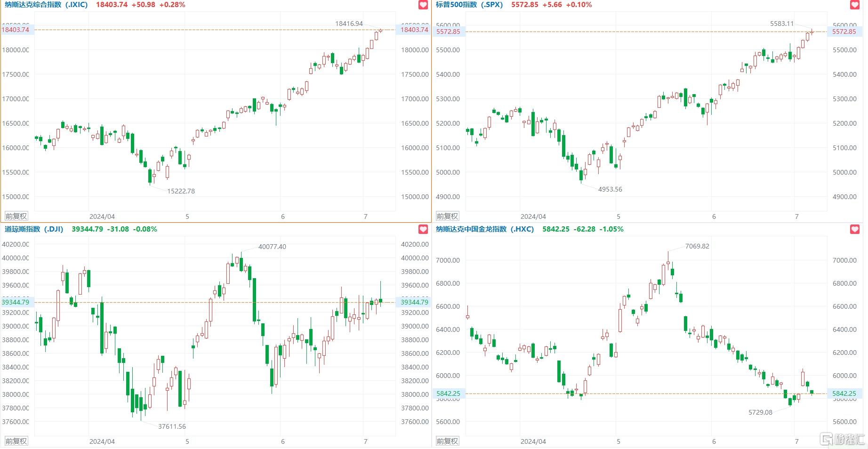This screenshot has width=868, height=449.
Task: Click the 40077.40 high marker on DJI chart
Action: [x=272, y=247]
